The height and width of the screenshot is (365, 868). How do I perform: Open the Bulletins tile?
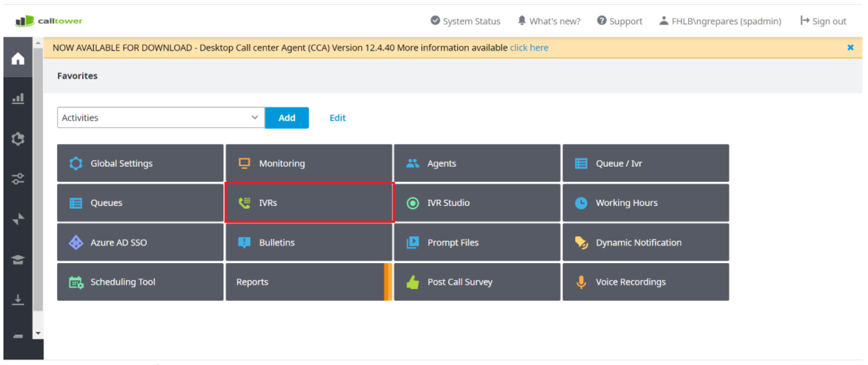309,242
